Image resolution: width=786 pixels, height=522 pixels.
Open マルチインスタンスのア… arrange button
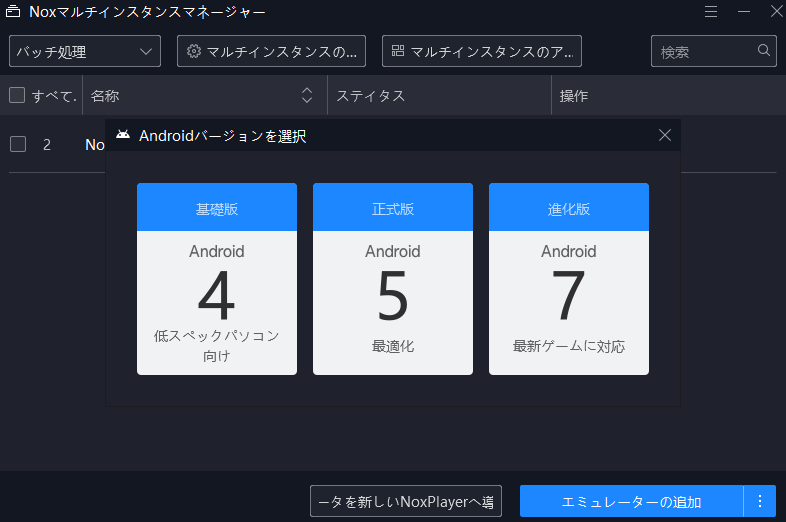tap(482, 51)
